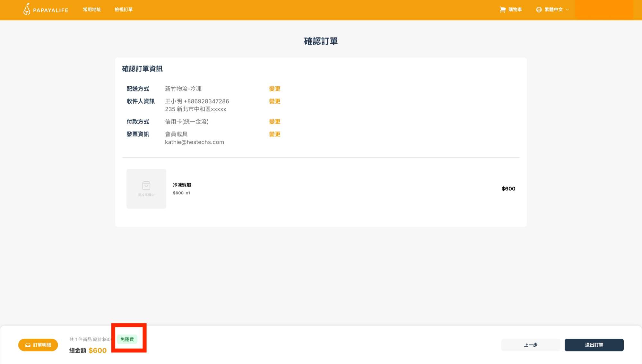Expand the chevron beside 繁體中文
The width and height of the screenshot is (642, 364).
click(567, 10)
